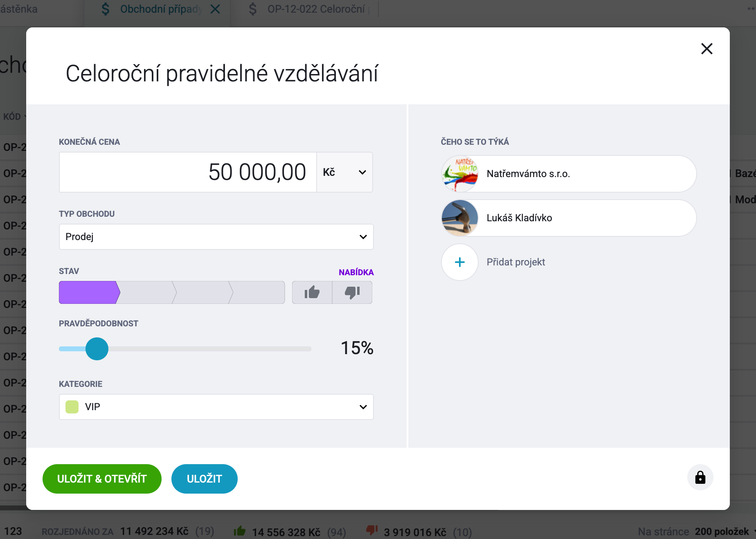
Task: Click the lock icon in the dialog footer
Action: pyautogui.click(x=700, y=477)
